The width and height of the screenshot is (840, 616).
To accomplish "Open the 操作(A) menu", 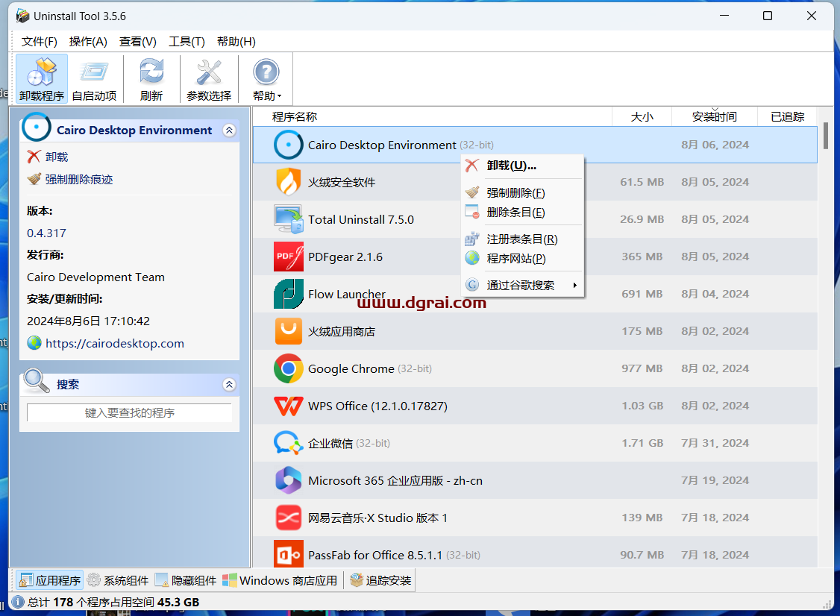I will coord(88,41).
